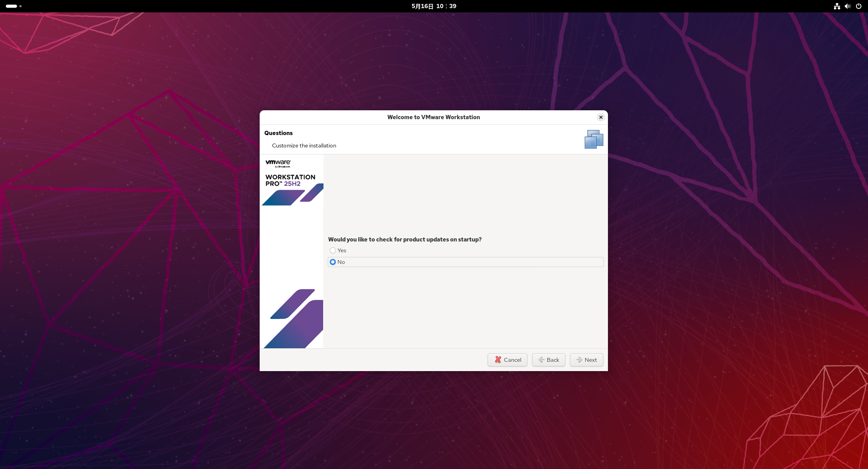The width and height of the screenshot is (868, 469).
Task: Click the VMware stacked windows icon
Action: coord(594,139)
